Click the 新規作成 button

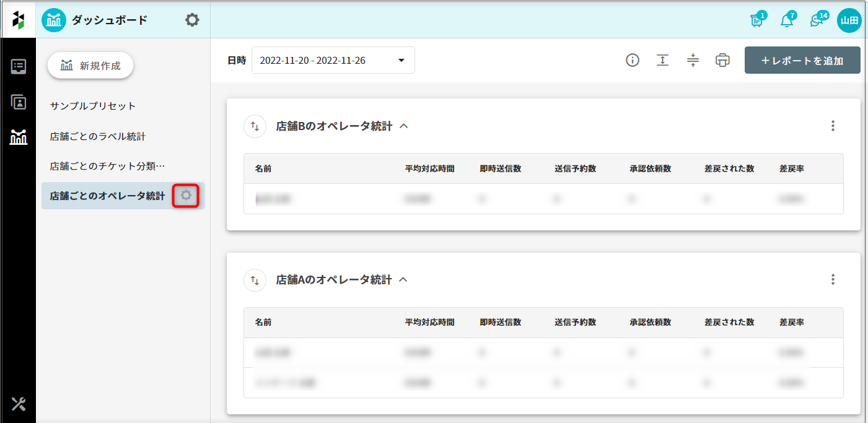coord(90,66)
